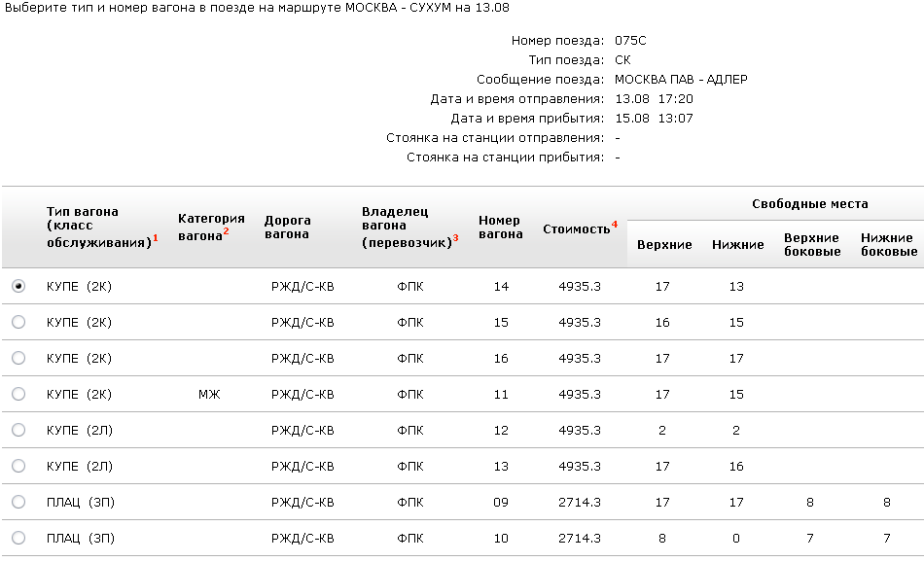Image resolution: width=924 pixels, height=562 pixels.
Task: Choose ПЛАЦ wagon 09 radio button
Action: click(x=18, y=502)
